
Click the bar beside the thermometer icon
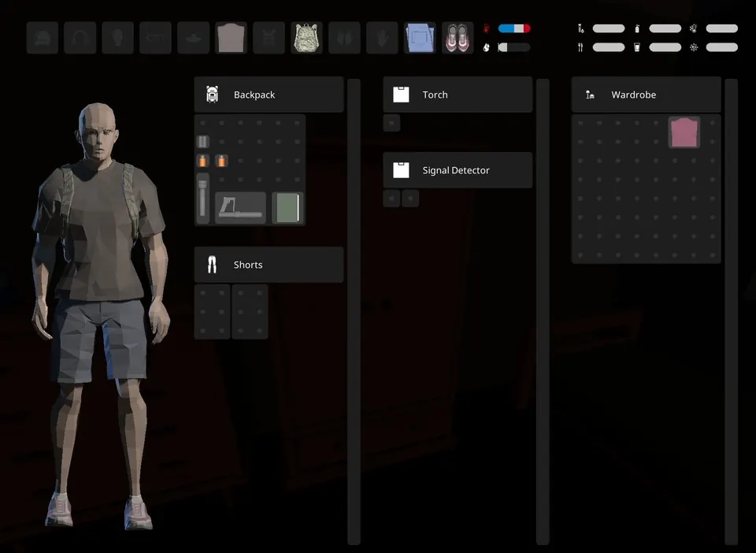[722, 28]
